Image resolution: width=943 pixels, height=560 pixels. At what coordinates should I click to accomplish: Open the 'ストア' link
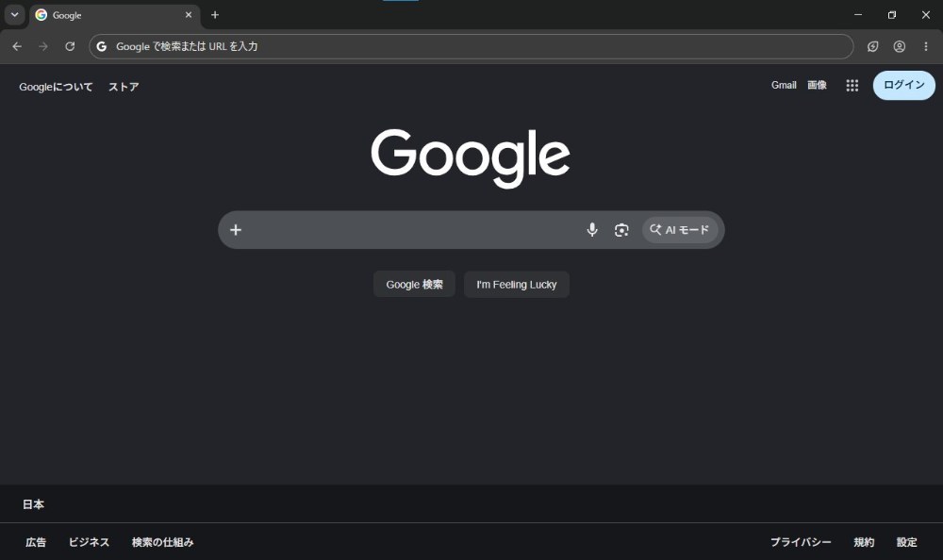(124, 87)
